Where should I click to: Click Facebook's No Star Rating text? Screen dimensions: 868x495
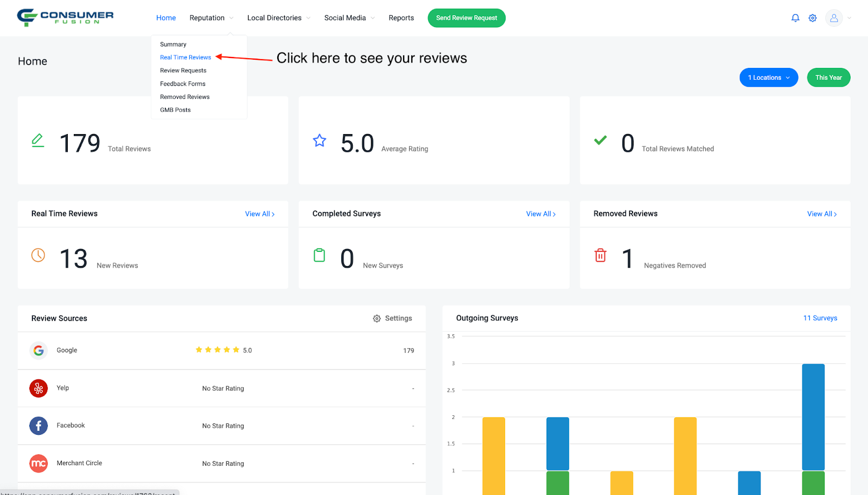point(223,426)
